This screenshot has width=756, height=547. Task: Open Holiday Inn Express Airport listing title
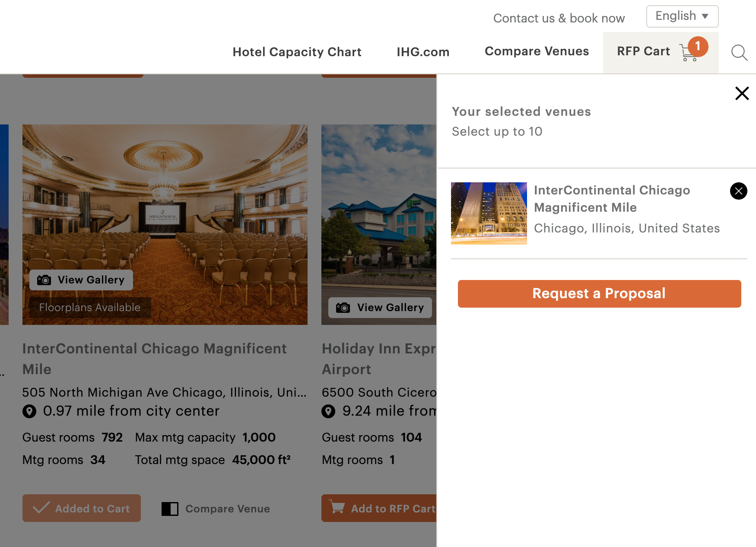pyautogui.click(x=379, y=359)
